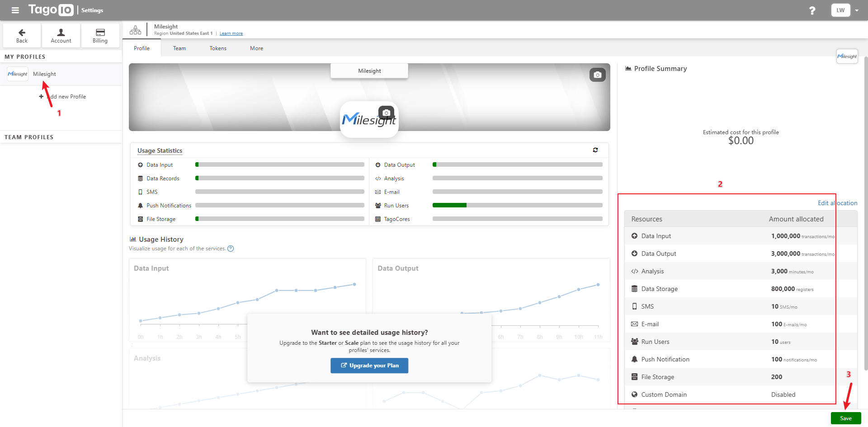Switch to the Tokens tab
Screen dimensions: 868x427
click(x=218, y=48)
